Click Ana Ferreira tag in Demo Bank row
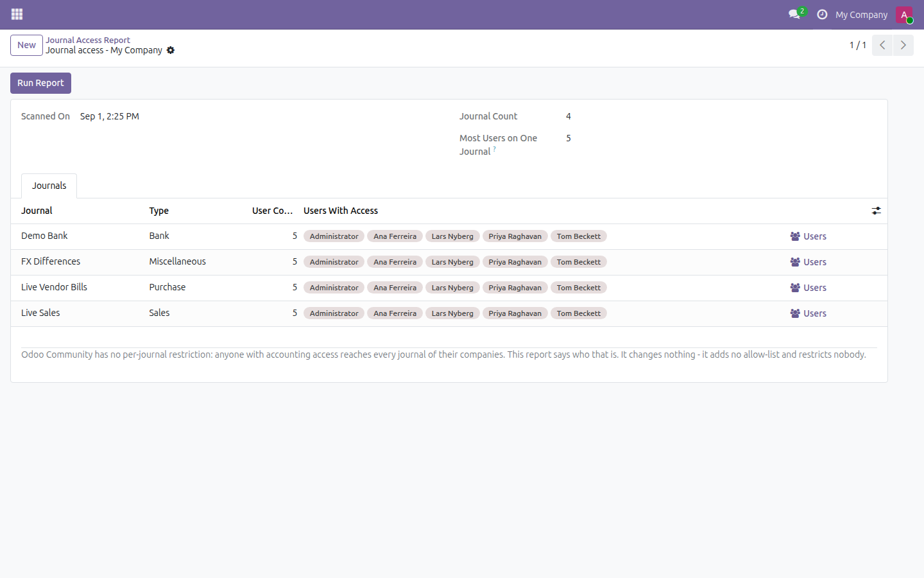This screenshot has height=578, width=924. 395,236
